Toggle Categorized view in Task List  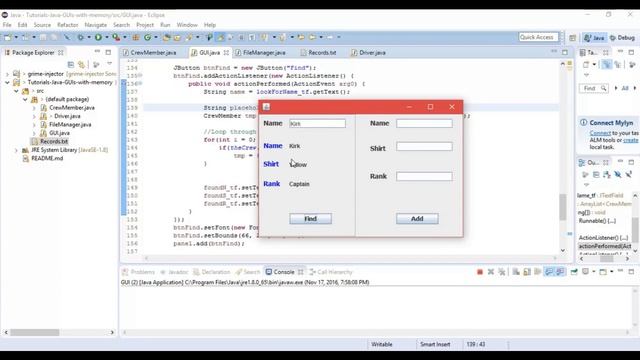click(607, 64)
